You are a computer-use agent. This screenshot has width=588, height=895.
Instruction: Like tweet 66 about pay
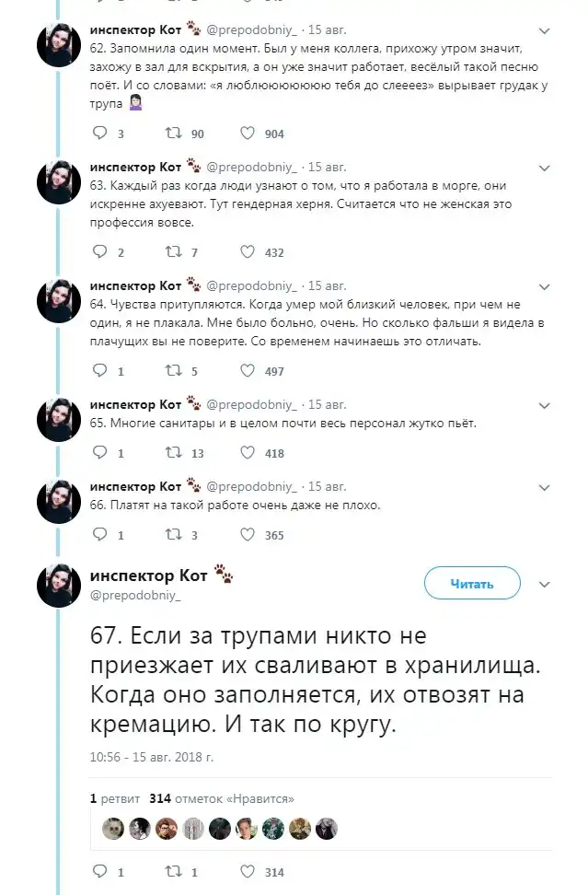pos(247,534)
